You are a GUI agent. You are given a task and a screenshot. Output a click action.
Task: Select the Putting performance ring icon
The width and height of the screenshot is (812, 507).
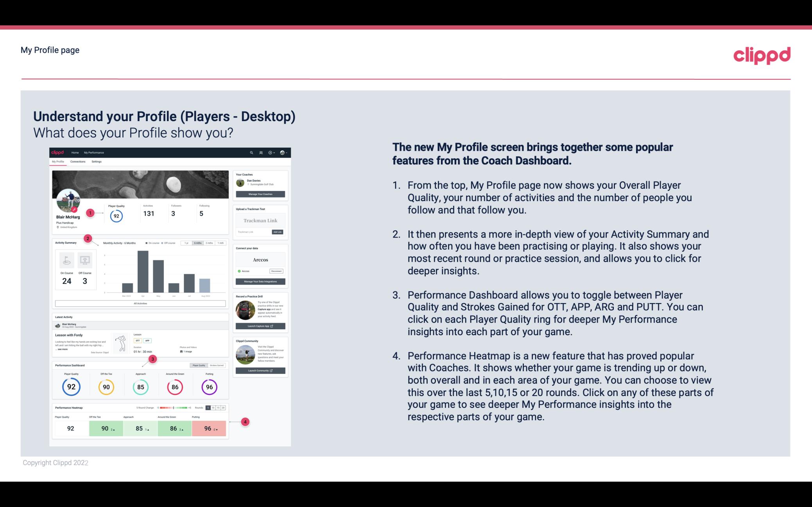[x=209, y=386]
